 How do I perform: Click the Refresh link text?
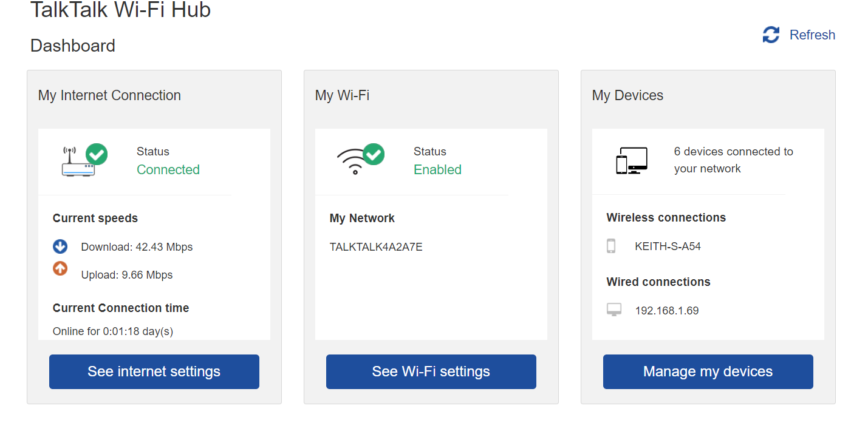point(812,35)
